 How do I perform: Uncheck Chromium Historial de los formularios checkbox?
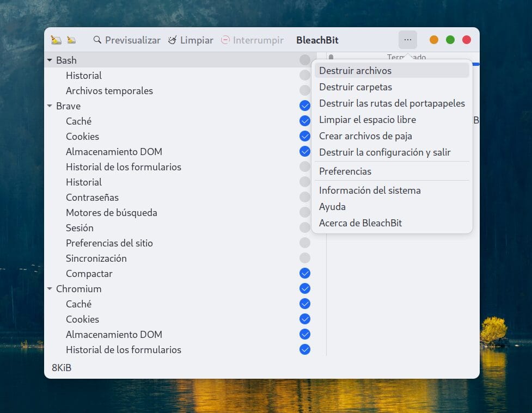(305, 349)
